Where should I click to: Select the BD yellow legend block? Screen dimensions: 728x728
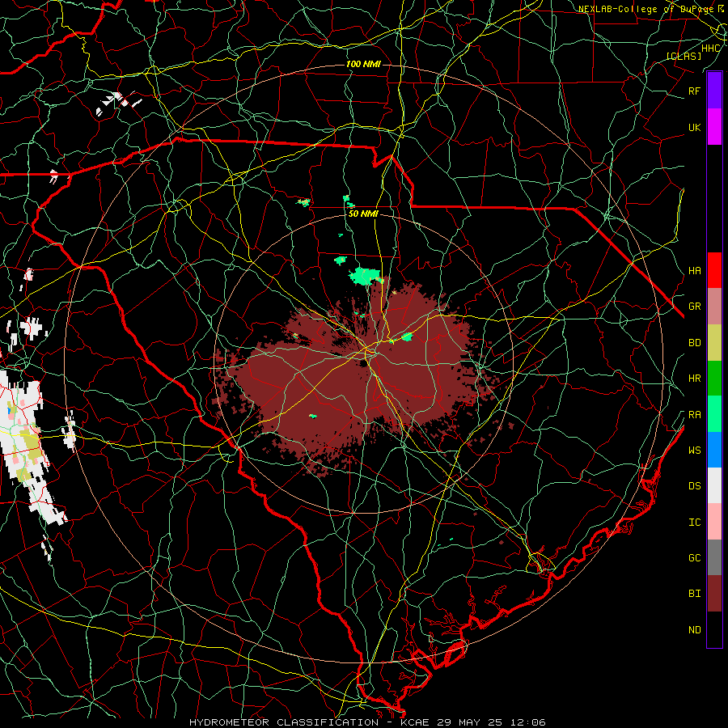coord(714,342)
